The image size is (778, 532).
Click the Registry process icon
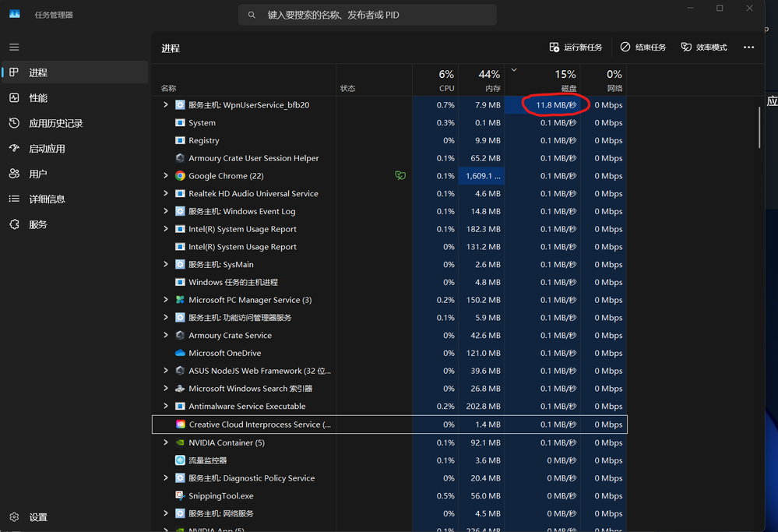point(180,140)
